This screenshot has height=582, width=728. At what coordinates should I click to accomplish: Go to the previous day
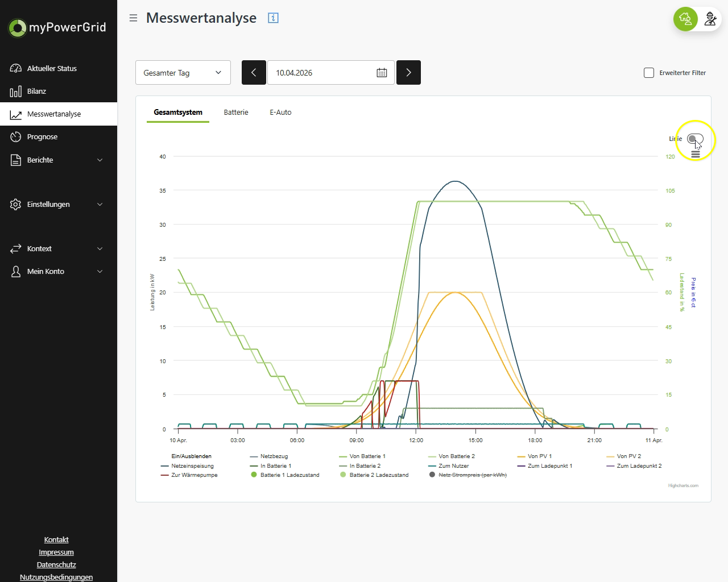point(254,73)
